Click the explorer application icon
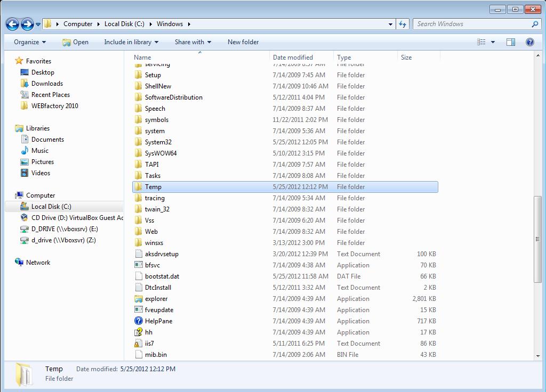This screenshot has height=392, width=546. click(138, 298)
